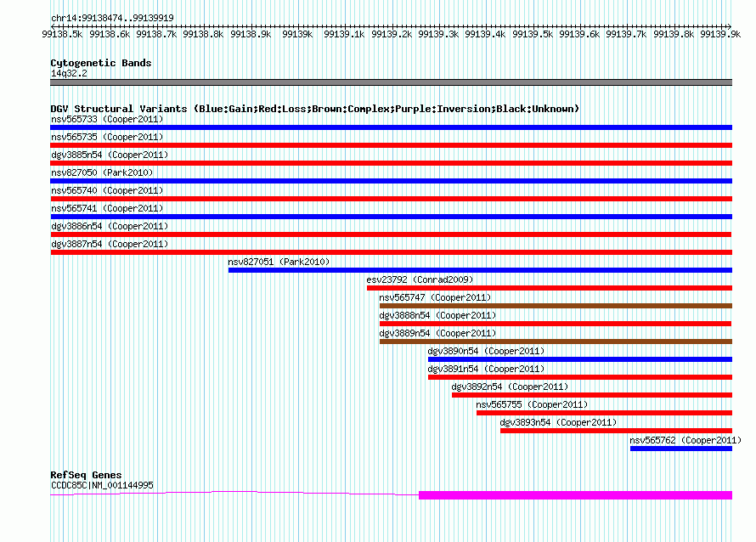This screenshot has height=542, width=756.
Task: Click the 14q32.2 cytogenetic band label
Action: (x=69, y=73)
